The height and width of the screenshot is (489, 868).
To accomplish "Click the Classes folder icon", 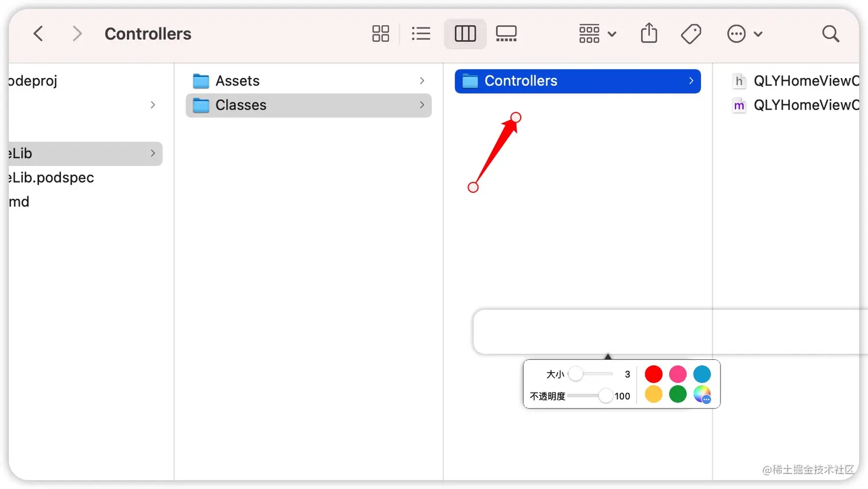I will pos(201,105).
